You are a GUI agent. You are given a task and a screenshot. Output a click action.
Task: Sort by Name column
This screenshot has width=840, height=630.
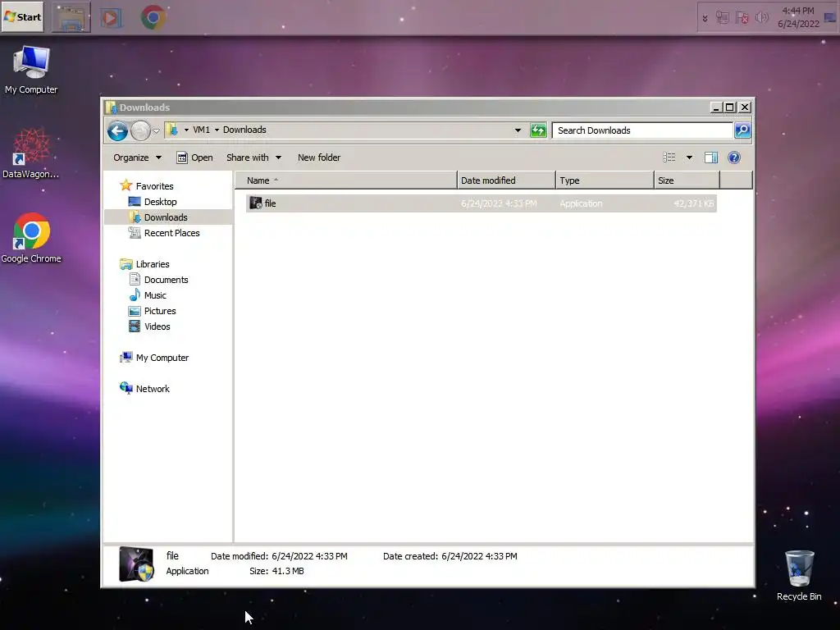346,180
